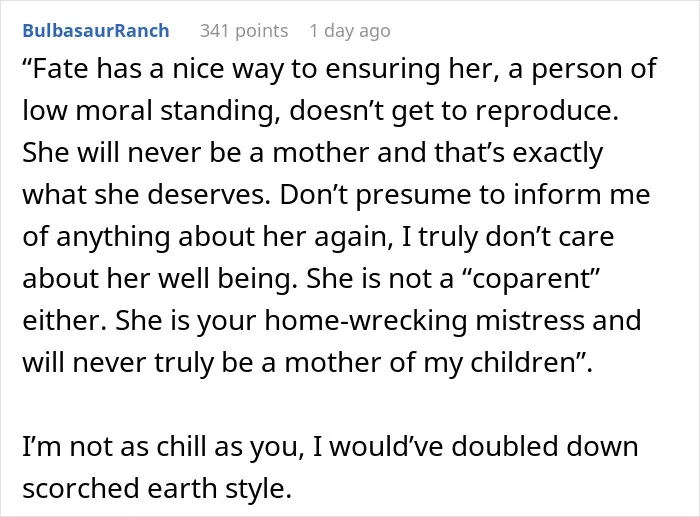700x517 pixels.
Task: Click the word anything in the fifth line
Action: pyautogui.click(x=113, y=237)
